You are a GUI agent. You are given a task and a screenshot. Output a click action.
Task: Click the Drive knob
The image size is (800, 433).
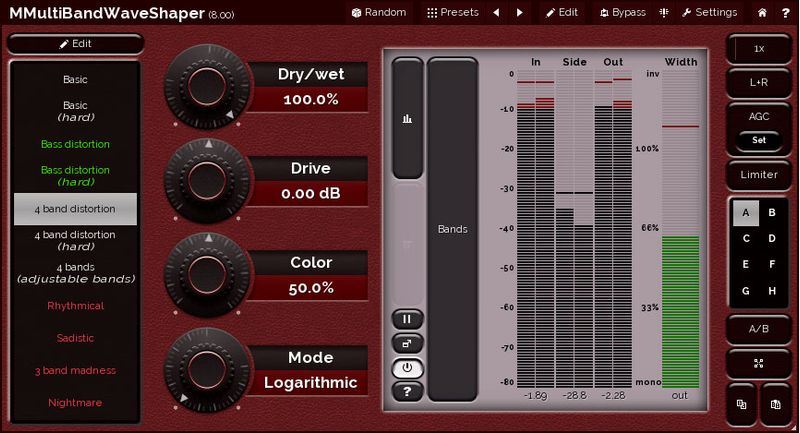pos(207,180)
